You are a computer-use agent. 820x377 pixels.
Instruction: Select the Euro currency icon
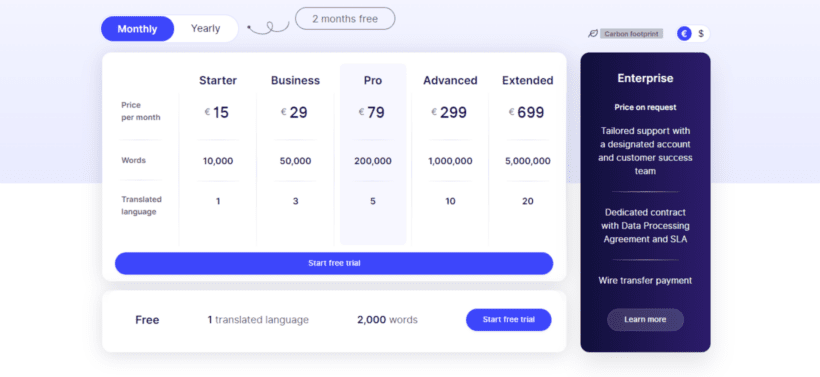tap(684, 33)
